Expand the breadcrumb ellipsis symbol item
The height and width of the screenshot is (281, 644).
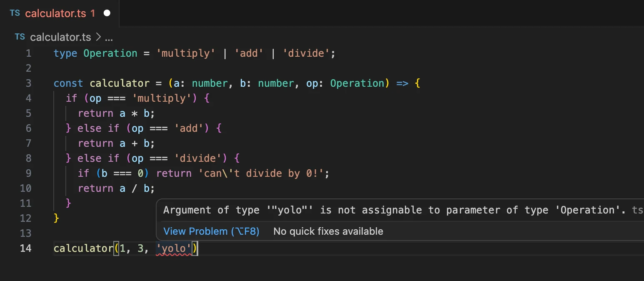click(x=109, y=38)
